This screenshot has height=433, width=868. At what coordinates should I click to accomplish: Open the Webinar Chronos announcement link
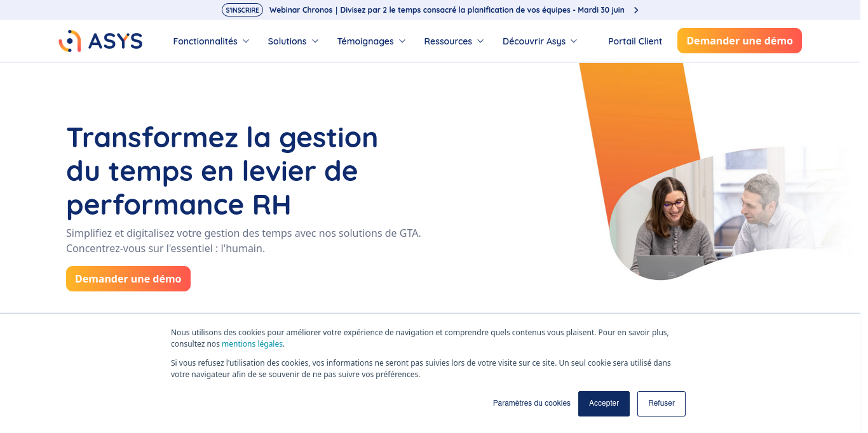click(x=447, y=10)
